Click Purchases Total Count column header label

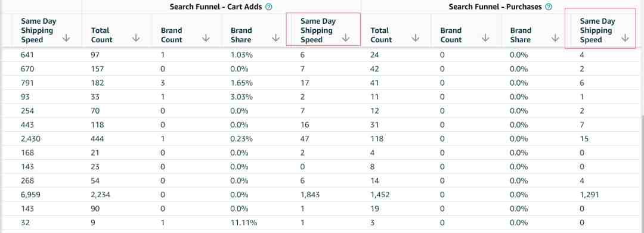coord(381,35)
